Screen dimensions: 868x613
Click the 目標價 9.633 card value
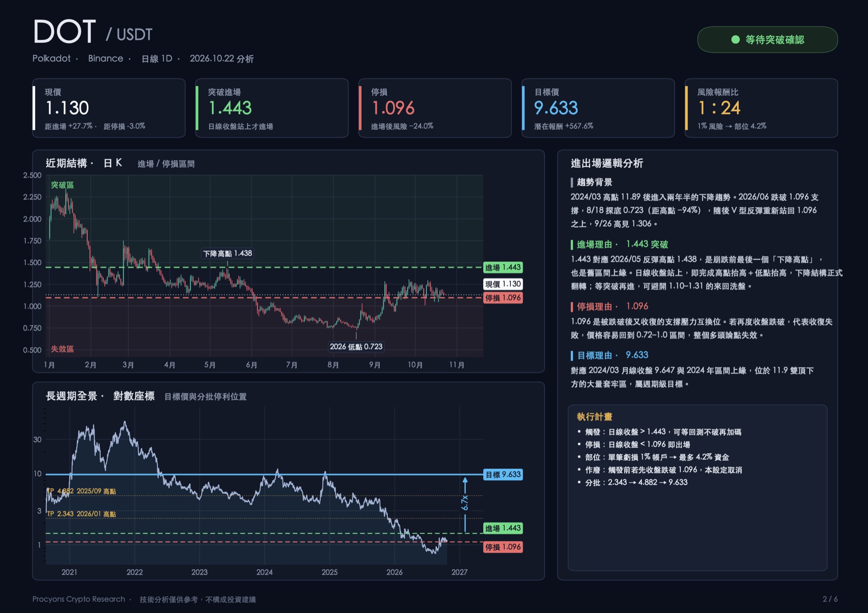coord(556,108)
